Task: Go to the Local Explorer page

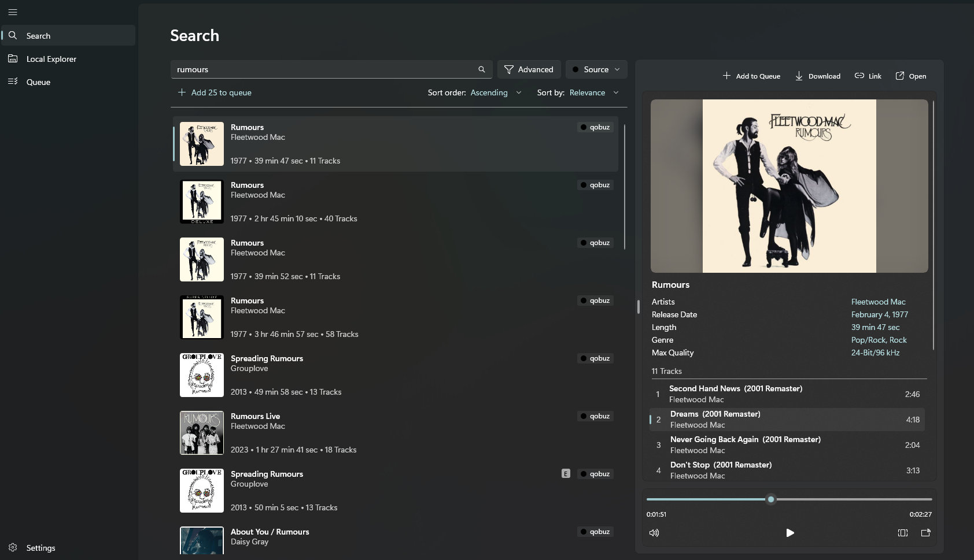Action: tap(68, 59)
